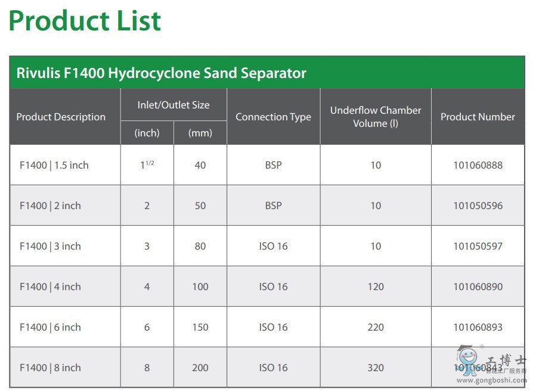Click the F1400 | 3 inch row label
Viewport: 536px width, 392px height.
(50, 246)
